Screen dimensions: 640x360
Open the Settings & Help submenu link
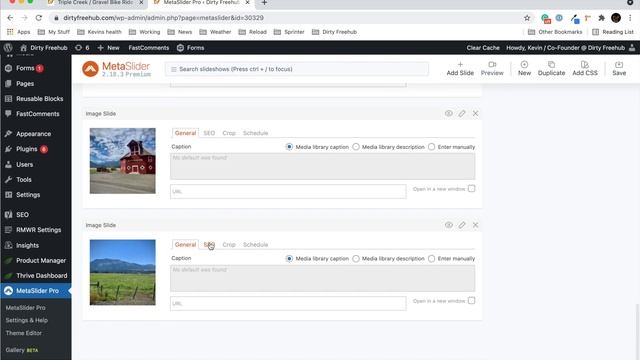pos(27,320)
